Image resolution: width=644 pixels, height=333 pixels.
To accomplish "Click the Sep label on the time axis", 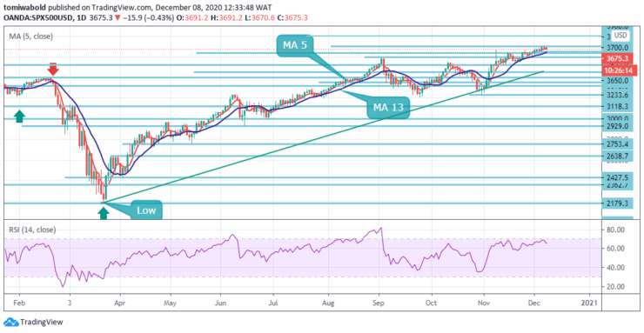I will point(379,304).
